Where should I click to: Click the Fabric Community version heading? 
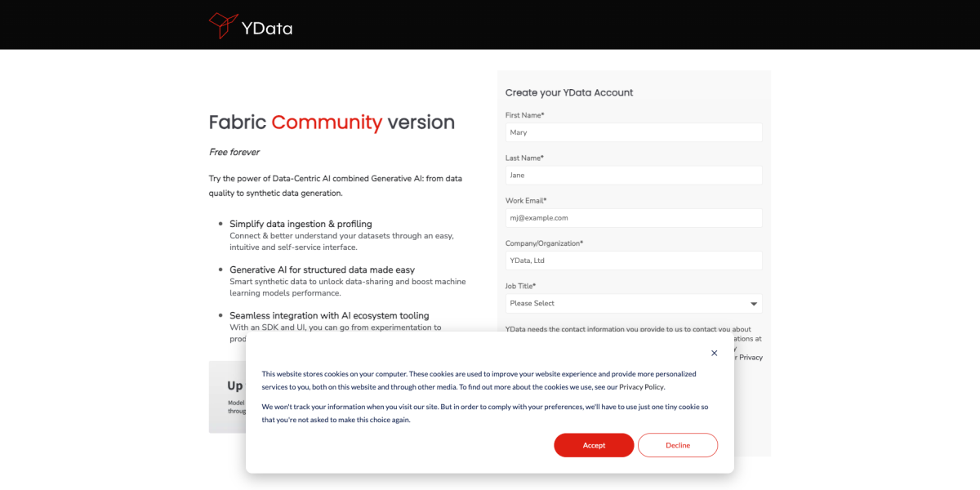pyautogui.click(x=332, y=122)
